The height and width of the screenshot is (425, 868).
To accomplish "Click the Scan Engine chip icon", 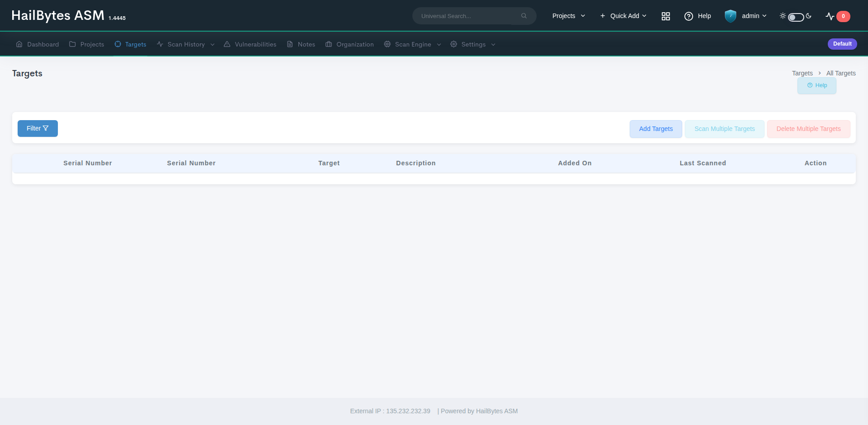I will [x=387, y=44].
